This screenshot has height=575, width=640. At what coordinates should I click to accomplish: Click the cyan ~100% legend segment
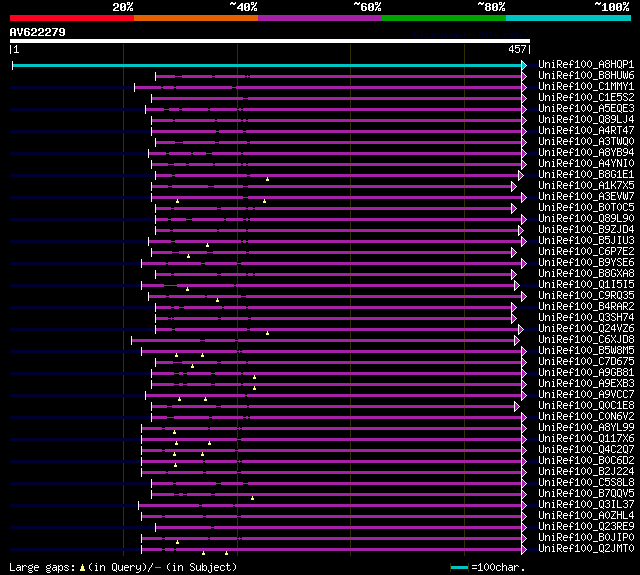click(568, 18)
